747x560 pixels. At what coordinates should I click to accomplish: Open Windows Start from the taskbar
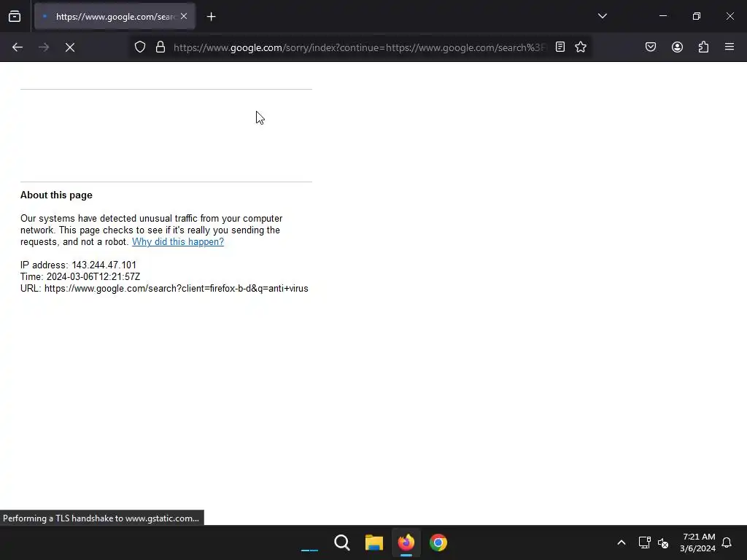[309, 542]
